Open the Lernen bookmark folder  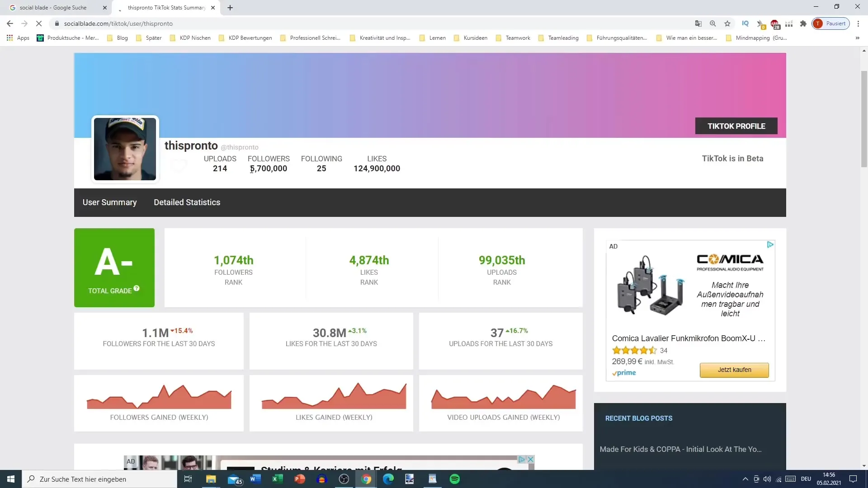[x=433, y=38]
